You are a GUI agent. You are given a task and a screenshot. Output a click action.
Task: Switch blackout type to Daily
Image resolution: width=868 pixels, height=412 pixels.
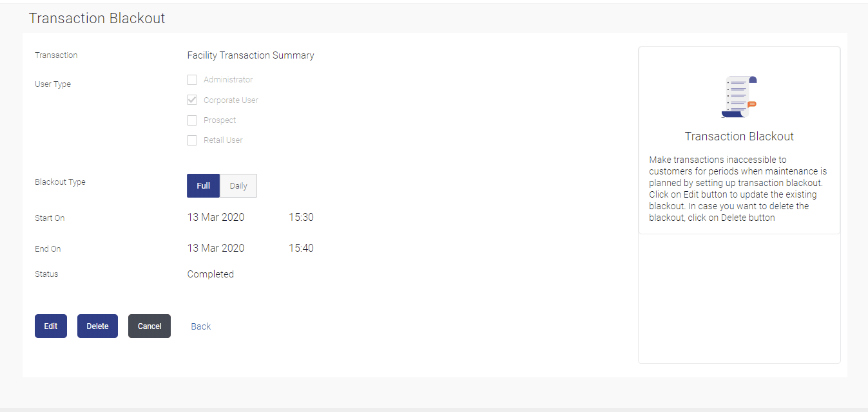[238, 185]
